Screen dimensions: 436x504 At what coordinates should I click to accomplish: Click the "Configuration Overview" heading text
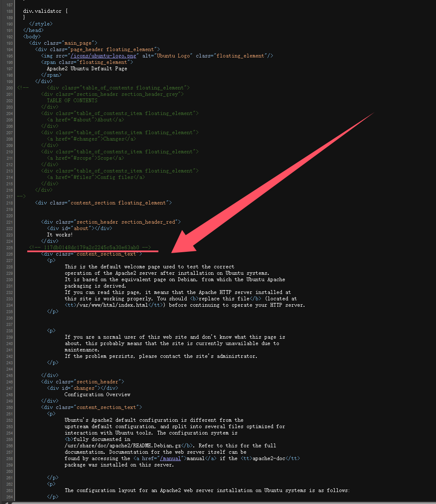point(97,395)
